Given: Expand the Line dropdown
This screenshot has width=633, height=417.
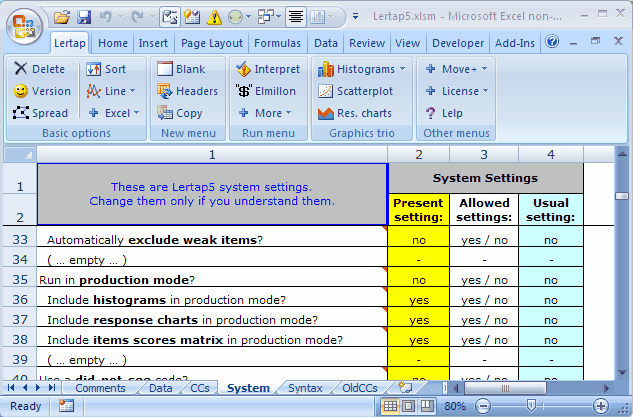Looking at the screenshot, I should (133, 91).
